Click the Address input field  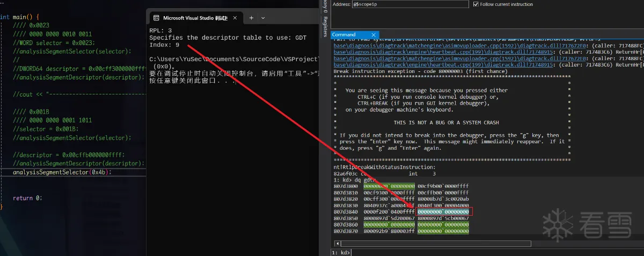tap(411, 4)
